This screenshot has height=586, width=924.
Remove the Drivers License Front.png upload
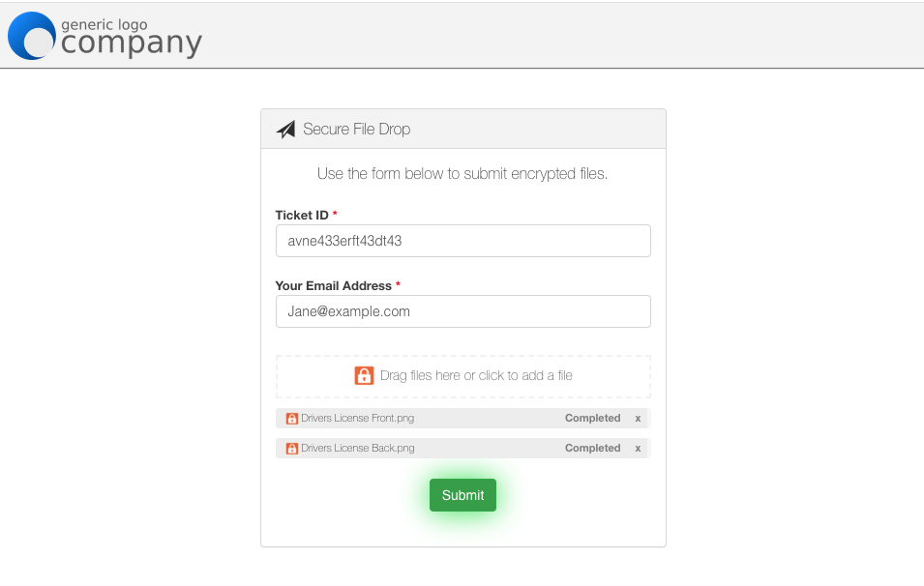click(x=638, y=418)
